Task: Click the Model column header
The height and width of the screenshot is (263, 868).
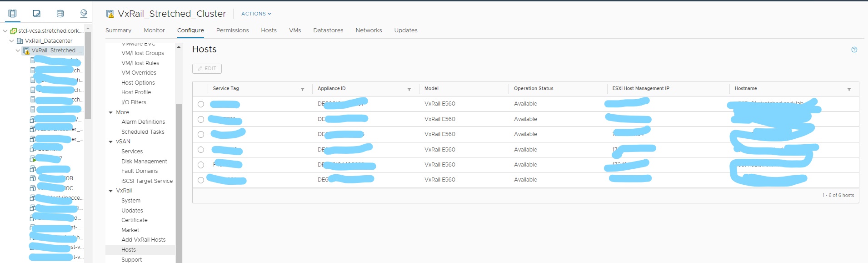Action: pos(431,89)
